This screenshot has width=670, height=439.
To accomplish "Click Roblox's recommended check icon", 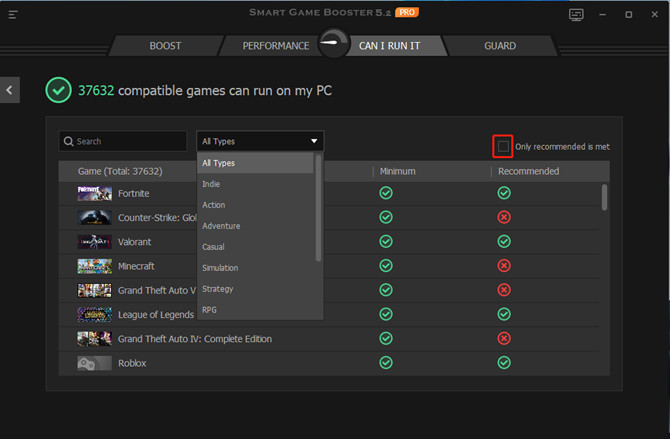I will (x=504, y=362).
